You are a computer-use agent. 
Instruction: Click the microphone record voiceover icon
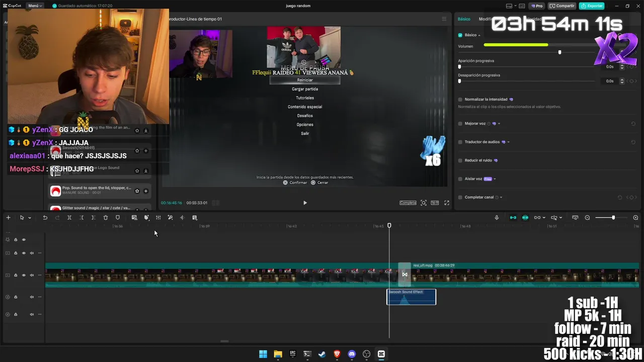coord(497,218)
